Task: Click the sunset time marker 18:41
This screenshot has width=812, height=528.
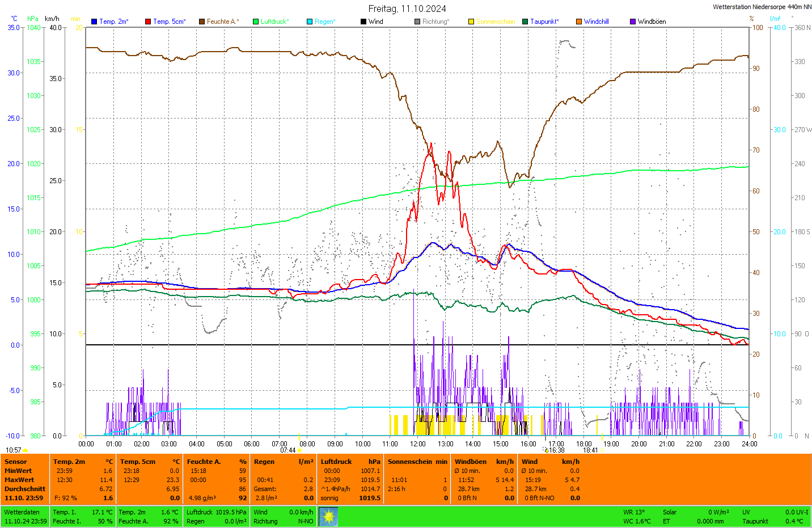Action: tap(590, 450)
